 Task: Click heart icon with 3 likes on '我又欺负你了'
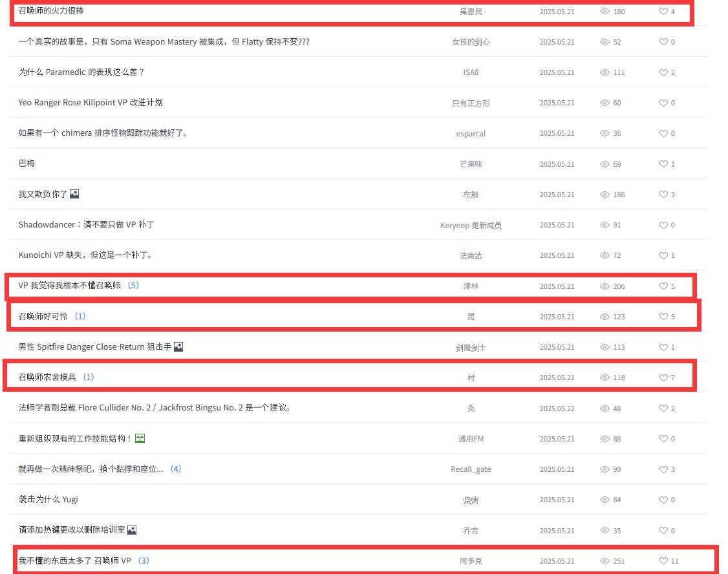[x=663, y=195]
